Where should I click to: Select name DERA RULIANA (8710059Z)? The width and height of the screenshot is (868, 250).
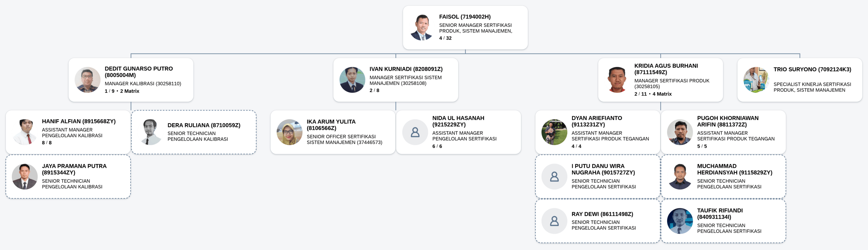click(204, 125)
